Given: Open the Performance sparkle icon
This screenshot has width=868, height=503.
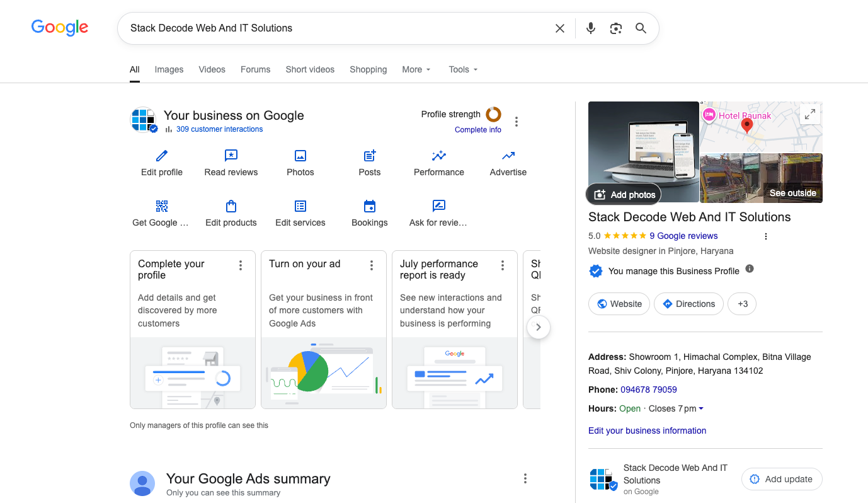Looking at the screenshot, I should click(x=439, y=156).
